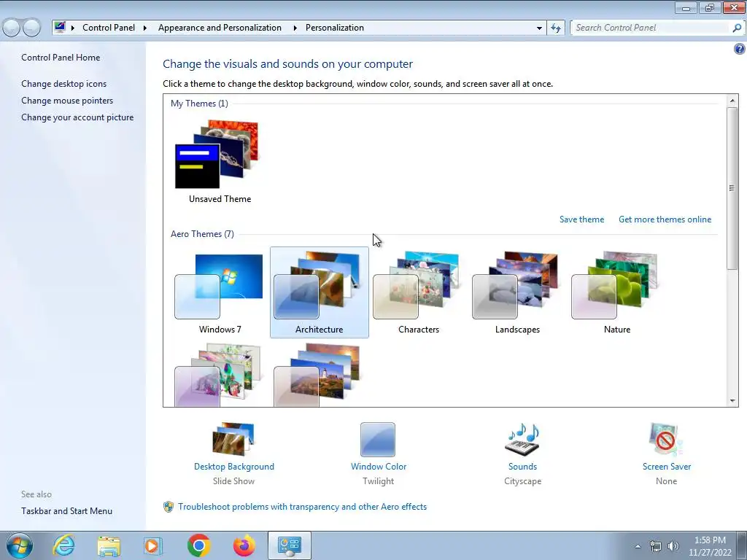747x560 pixels.
Task: Apply the Architecture theme
Action: (319, 292)
